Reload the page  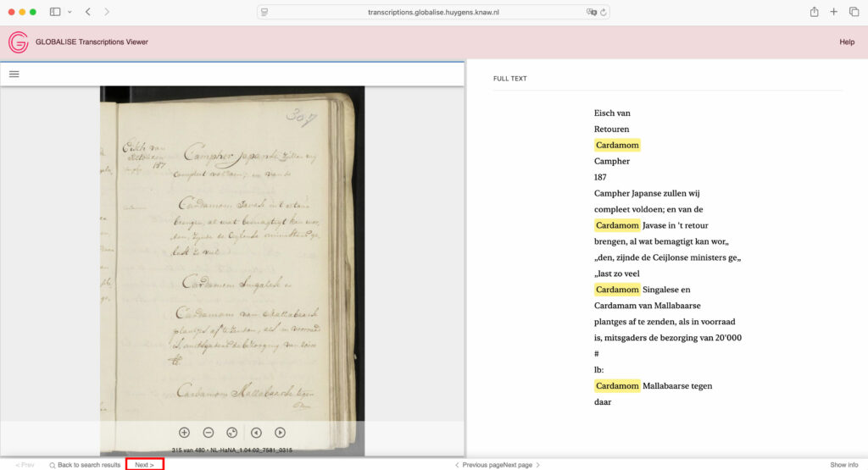coord(604,12)
